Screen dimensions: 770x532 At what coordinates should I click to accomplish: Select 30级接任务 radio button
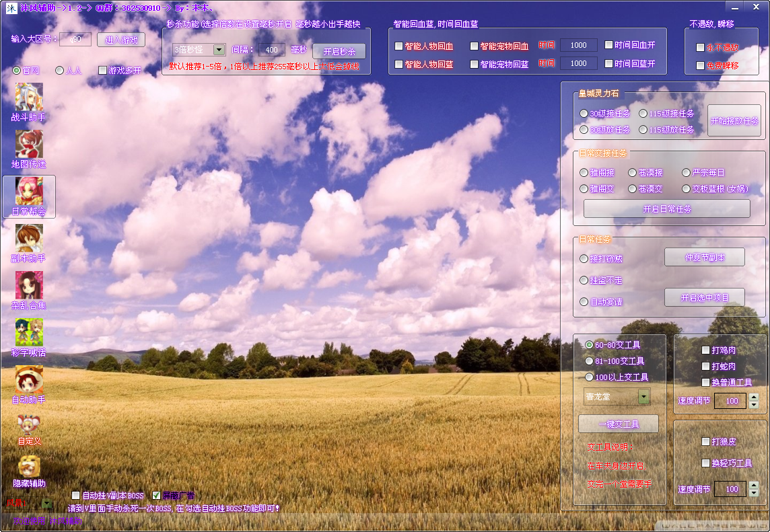[584, 114]
